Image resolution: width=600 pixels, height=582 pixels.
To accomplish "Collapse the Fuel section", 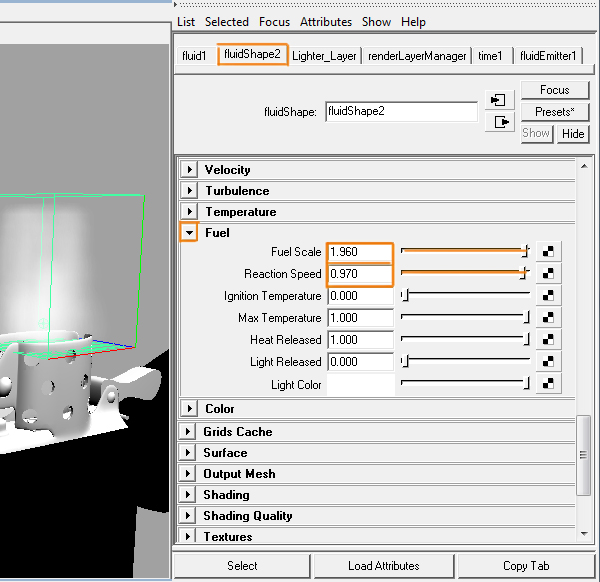I will (x=189, y=233).
